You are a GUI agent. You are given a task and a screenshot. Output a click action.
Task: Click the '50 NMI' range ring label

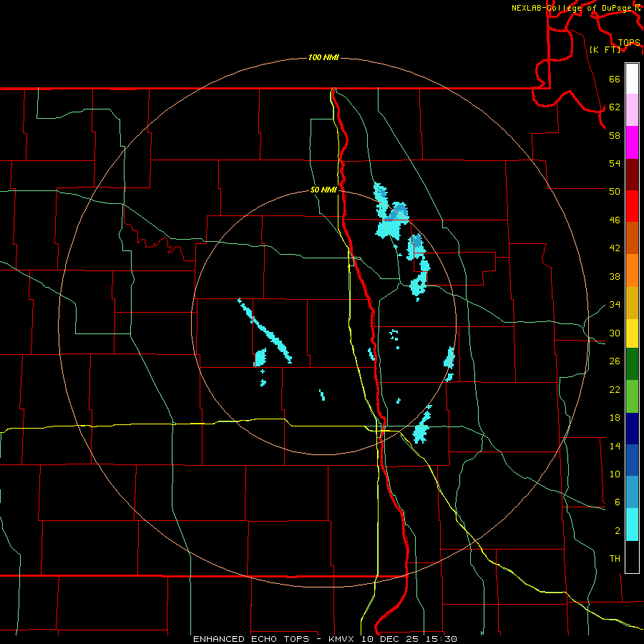[x=323, y=190]
